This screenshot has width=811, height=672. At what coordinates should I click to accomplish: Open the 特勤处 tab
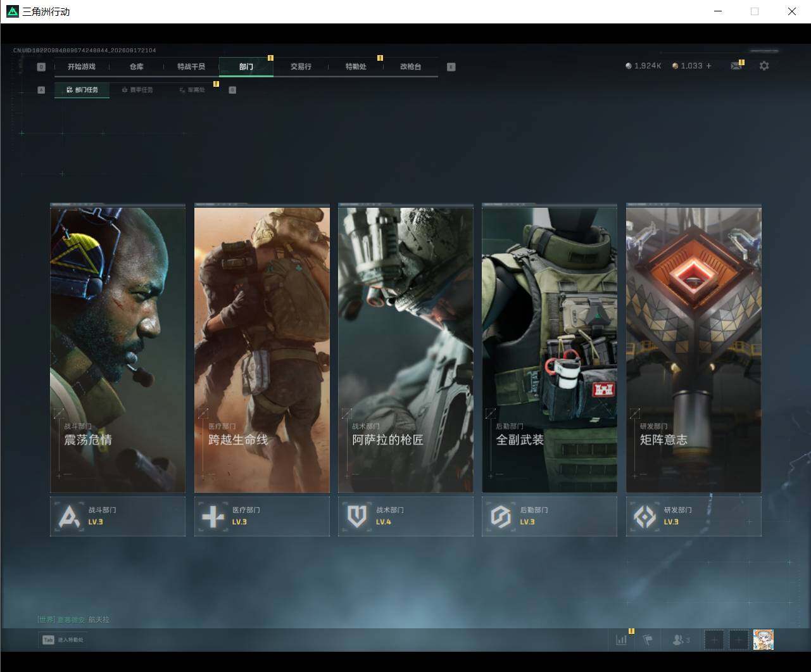[x=356, y=67]
